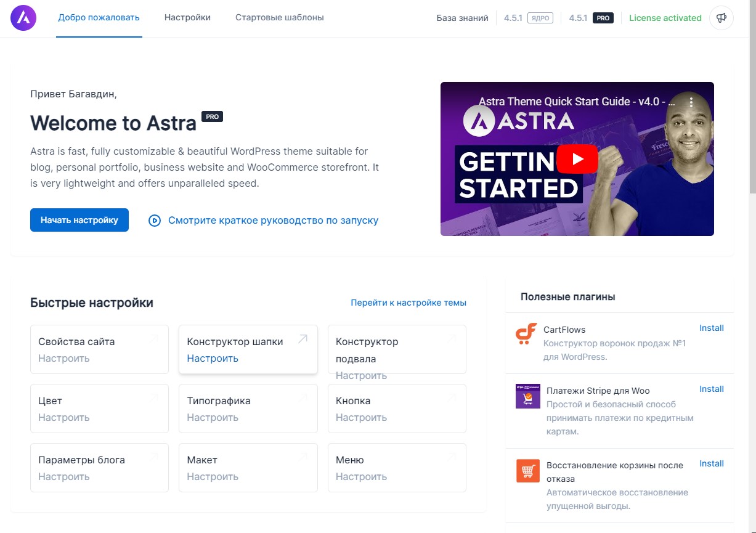The width and height of the screenshot is (756, 533).
Task: Open the video's three-dot options menu
Action: tap(691, 102)
